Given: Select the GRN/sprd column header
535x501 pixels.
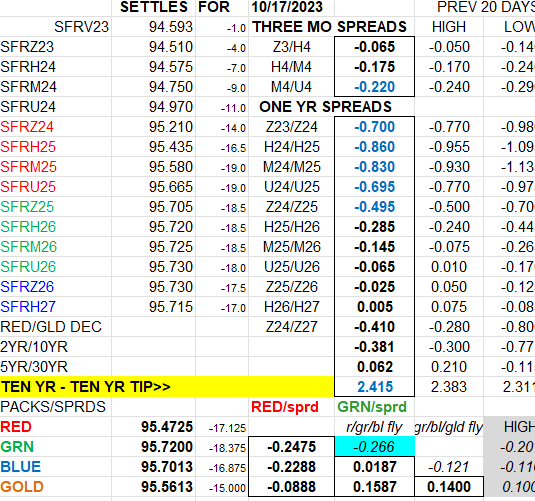Looking at the screenshot, I should point(372,407).
